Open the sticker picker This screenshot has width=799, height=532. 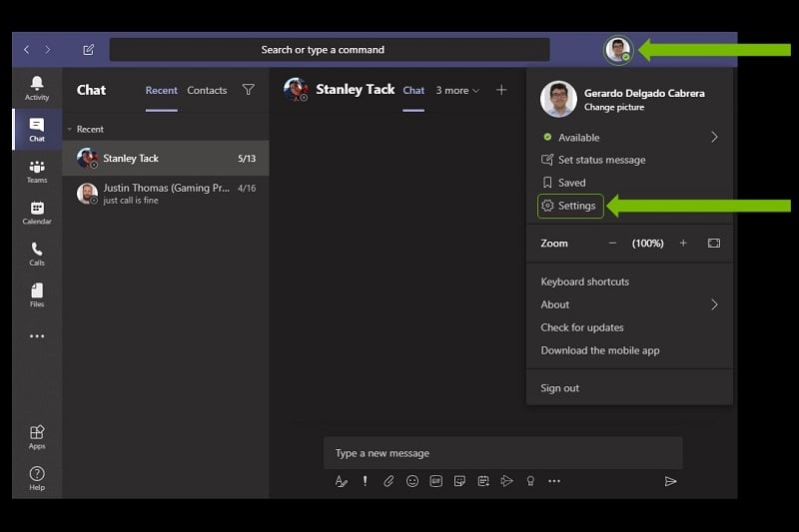(x=459, y=481)
